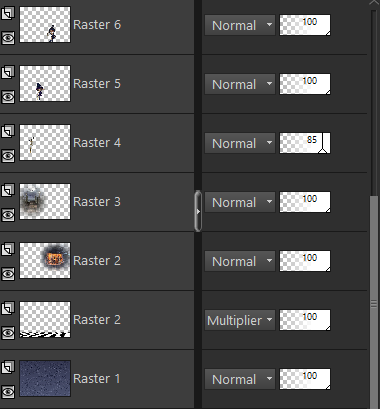This screenshot has width=380, height=409.
Task: Click the fire image Raster 2 thumbnail
Action: click(45, 260)
